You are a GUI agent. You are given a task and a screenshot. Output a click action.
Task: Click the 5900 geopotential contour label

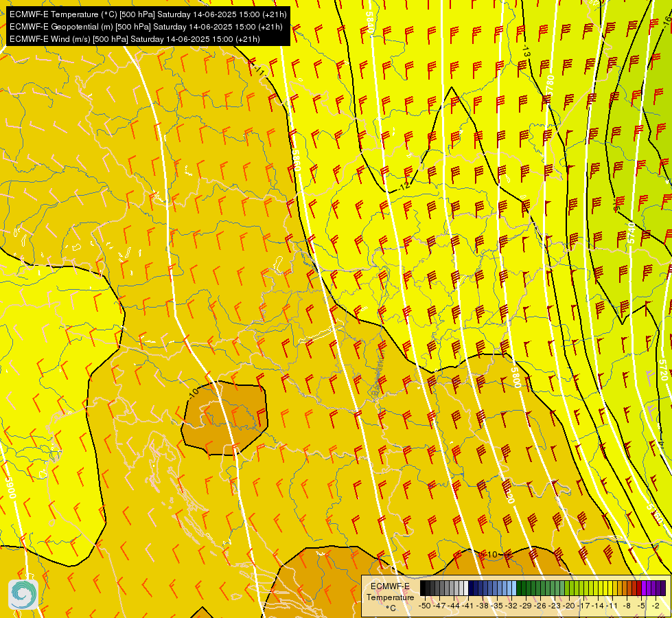point(11,488)
